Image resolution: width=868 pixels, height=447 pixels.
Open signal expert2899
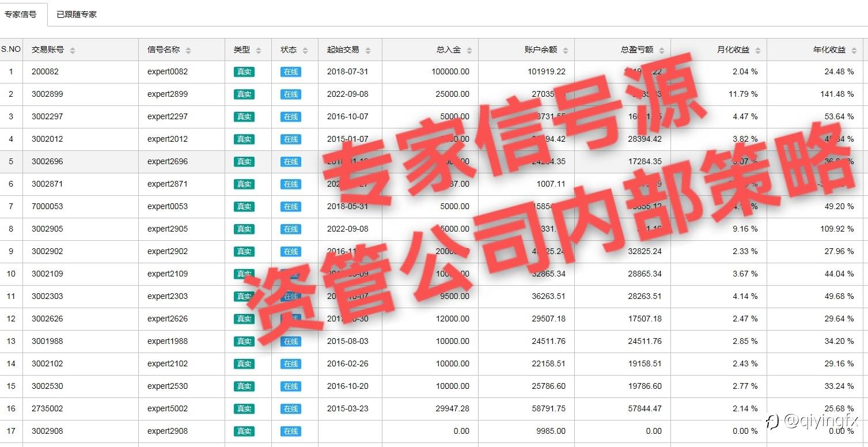(168, 94)
